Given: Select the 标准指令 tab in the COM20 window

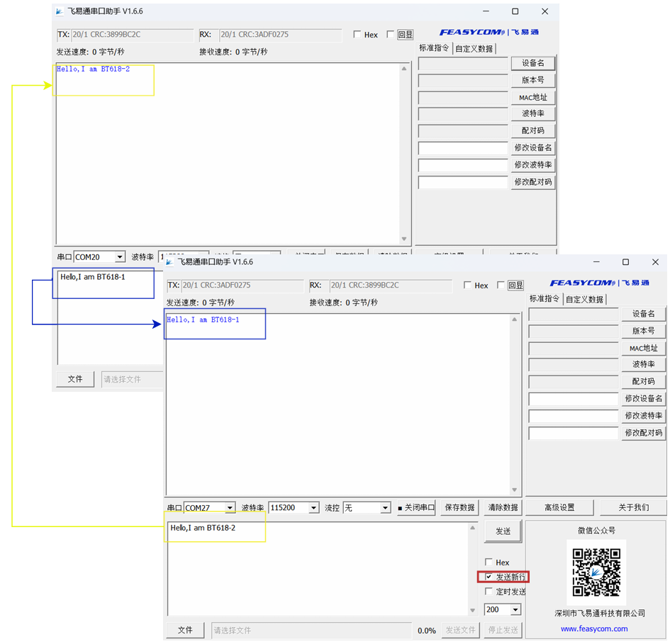Looking at the screenshot, I should (x=434, y=49).
